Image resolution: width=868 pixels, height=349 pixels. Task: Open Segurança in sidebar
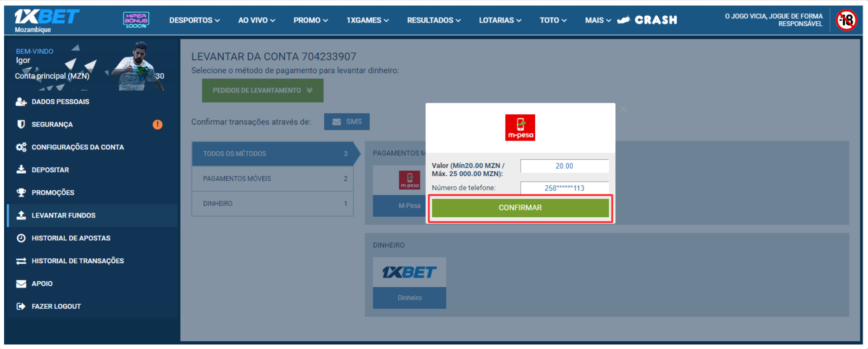(x=92, y=124)
